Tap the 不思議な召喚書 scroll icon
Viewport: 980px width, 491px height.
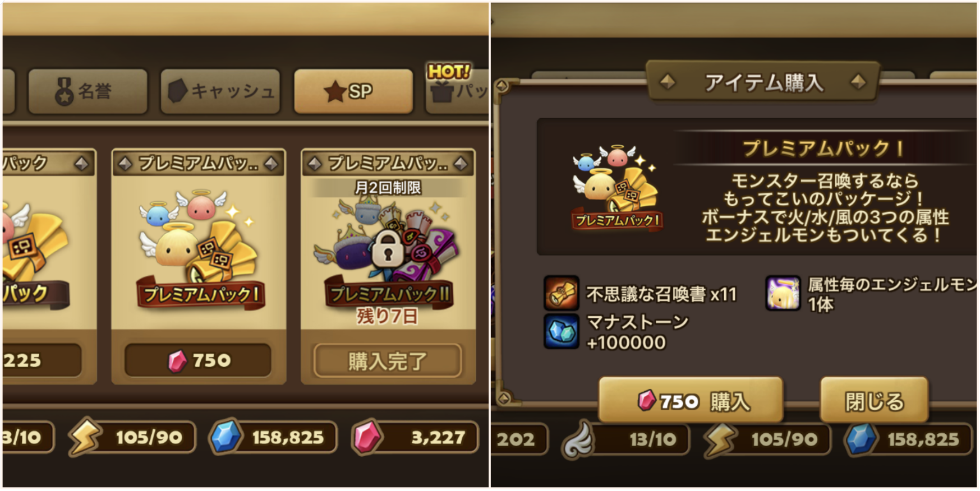coord(561,293)
